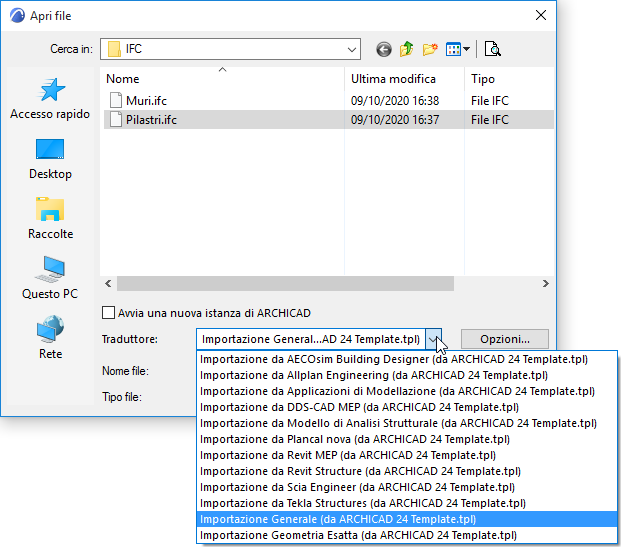This screenshot has height=547, width=621.
Task: Go back to the previous folder
Action: (383, 50)
